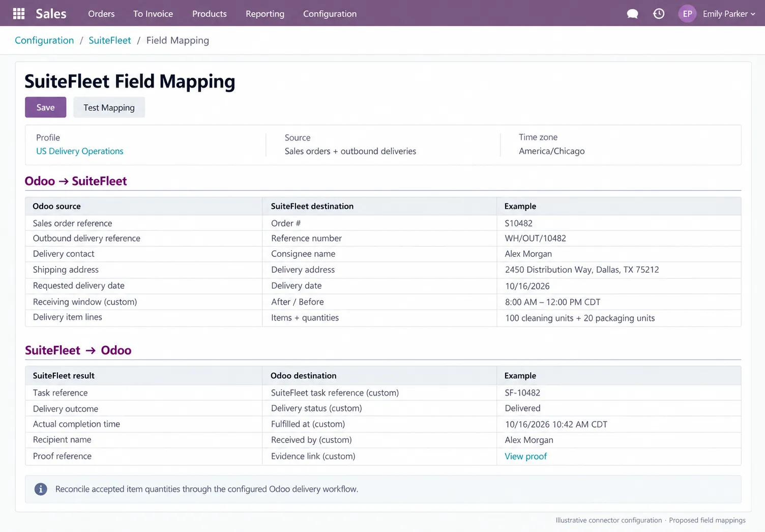This screenshot has height=532, width=765.
Task: Run Test Mapping
Action: tap(109, 107)
